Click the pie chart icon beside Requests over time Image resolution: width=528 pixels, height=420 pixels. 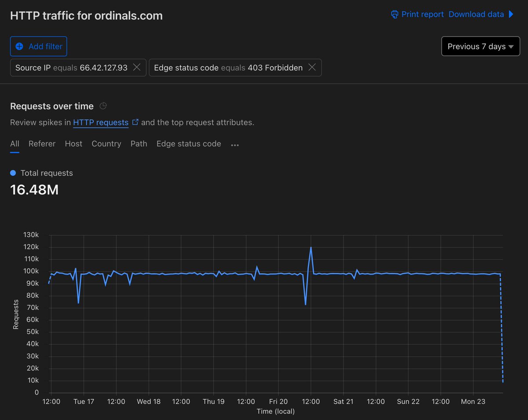(x=103, y=106)
